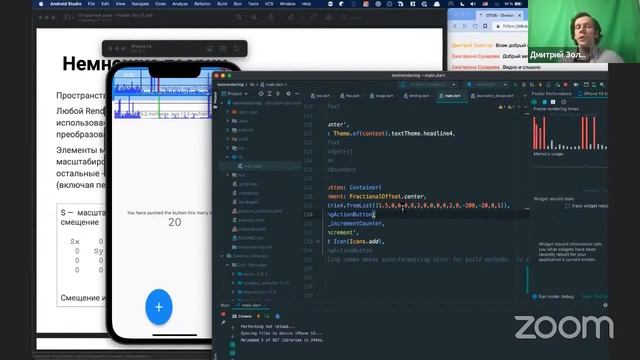Open the Edit menu

[x=105, y=4]
